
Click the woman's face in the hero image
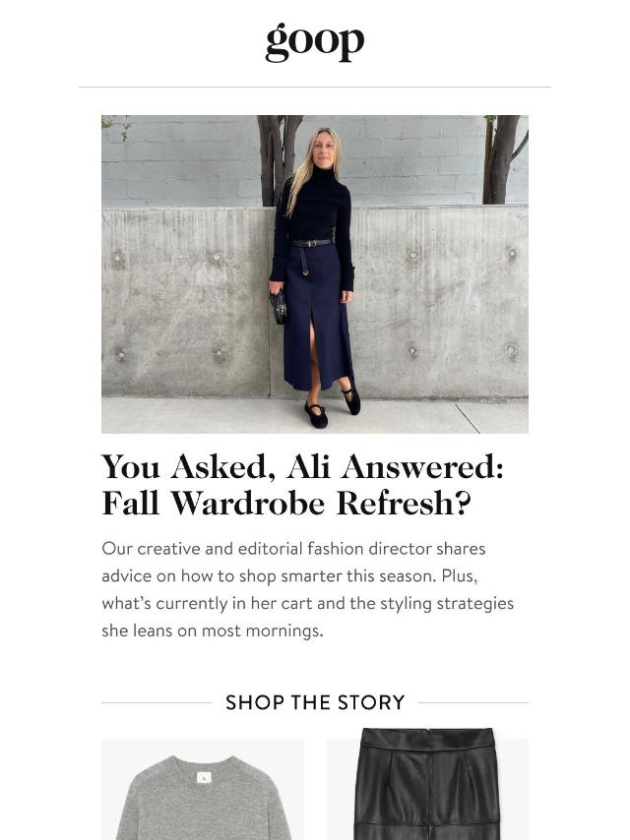[x=323, y=150]
